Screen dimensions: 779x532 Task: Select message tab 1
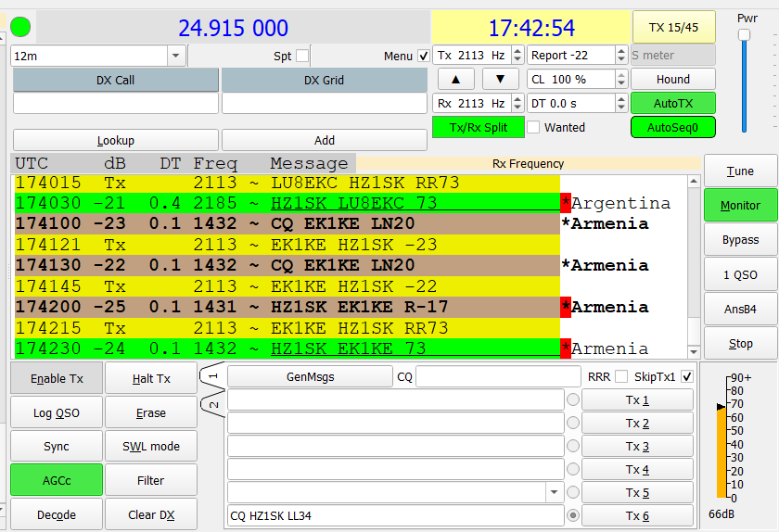coord(212,376)
